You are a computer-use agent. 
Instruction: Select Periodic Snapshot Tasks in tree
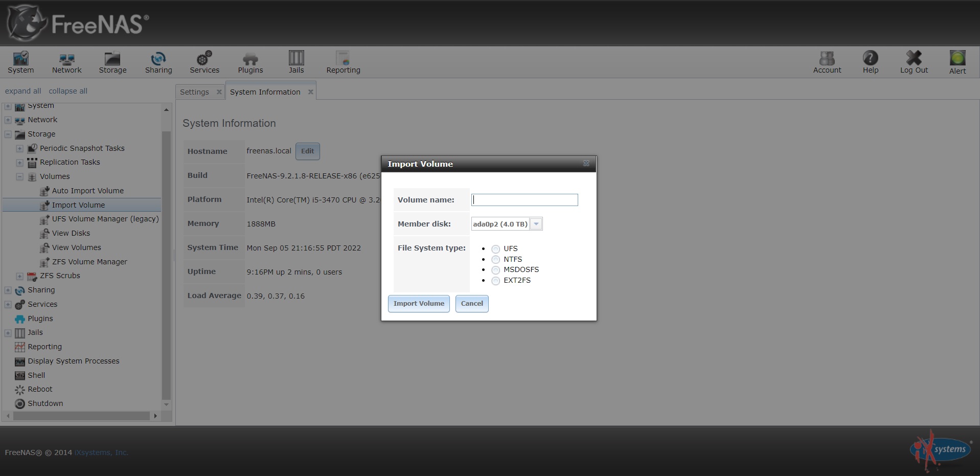pyautogui.click(x=82, y=148)
